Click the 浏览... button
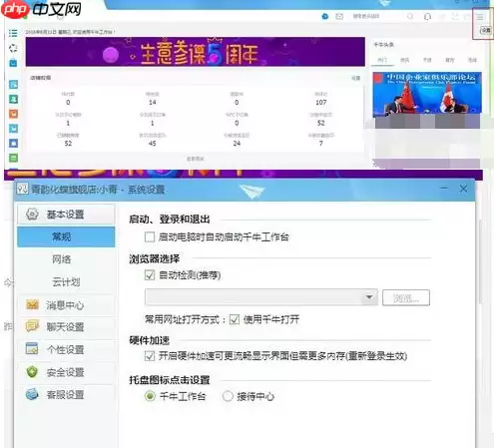This screenshot has width=494, height=448. (406, 297)
